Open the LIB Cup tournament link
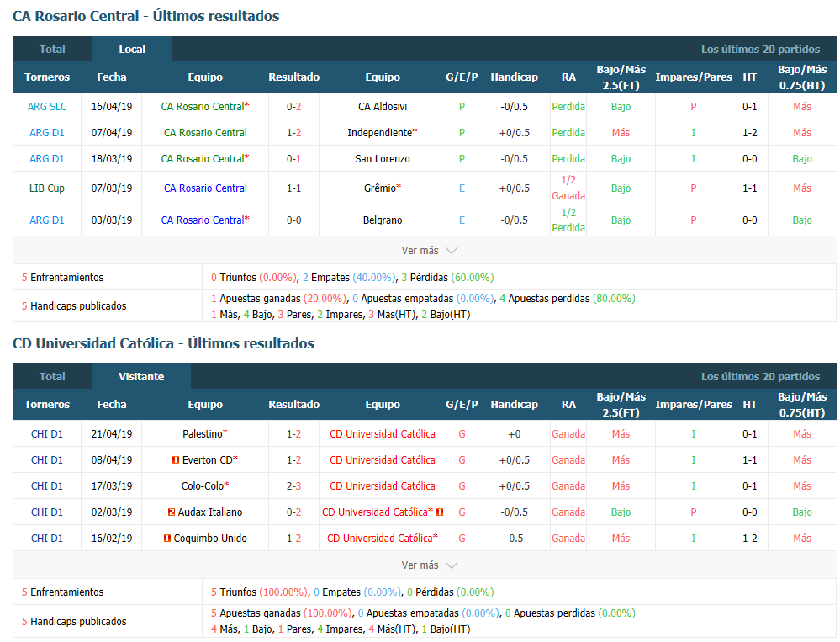840x642 pixels. (47, 188)
